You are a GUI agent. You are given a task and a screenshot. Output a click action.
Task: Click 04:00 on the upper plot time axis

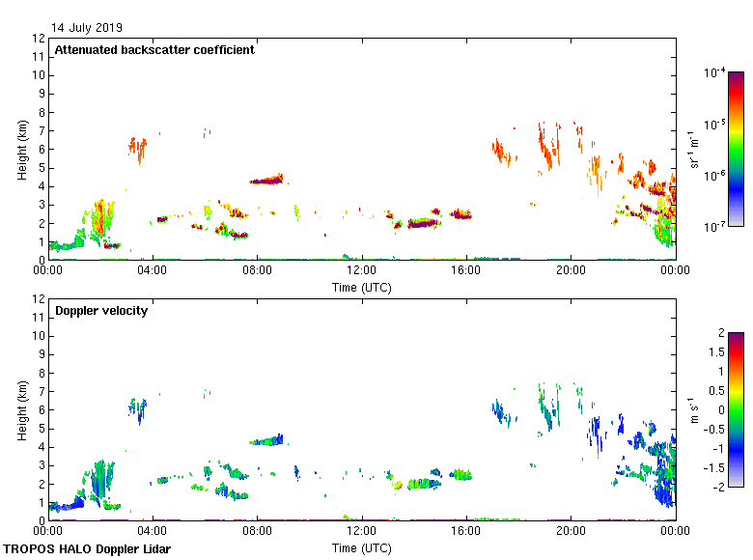click(x=153, y=271)
